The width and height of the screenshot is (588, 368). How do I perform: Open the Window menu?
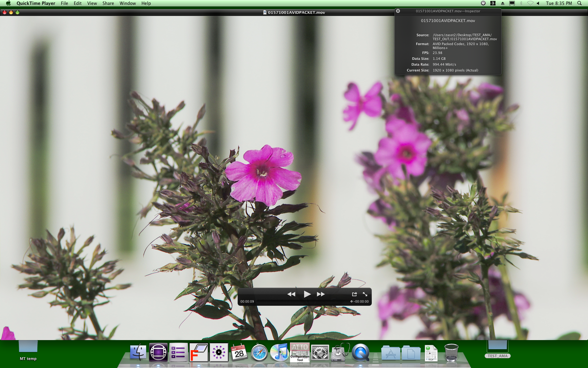(127, 3)
